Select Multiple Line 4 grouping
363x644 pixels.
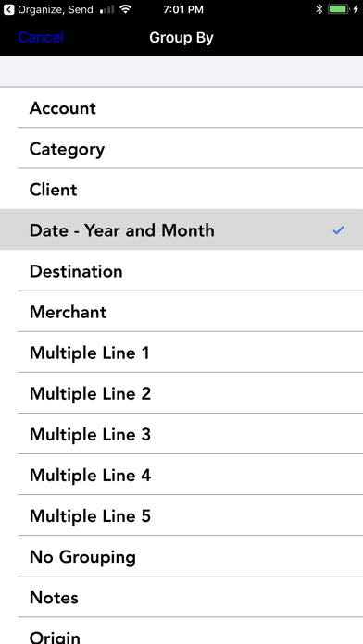tap(181, 476)
